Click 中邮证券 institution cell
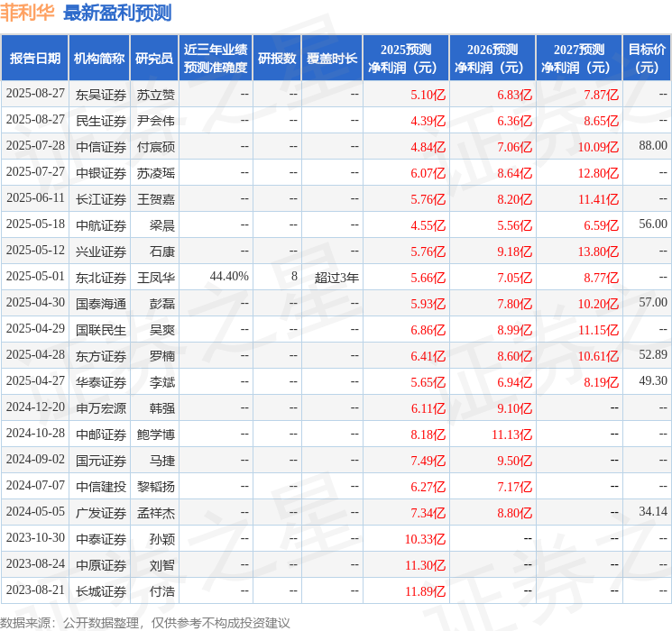The image size is (672, 631). click(x=101, y=434)
